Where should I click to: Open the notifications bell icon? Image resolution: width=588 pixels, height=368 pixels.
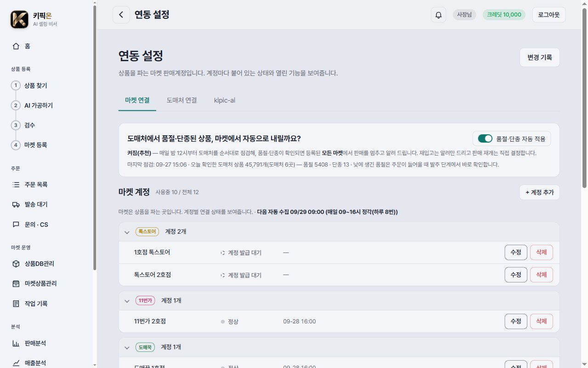click(438, 15)
